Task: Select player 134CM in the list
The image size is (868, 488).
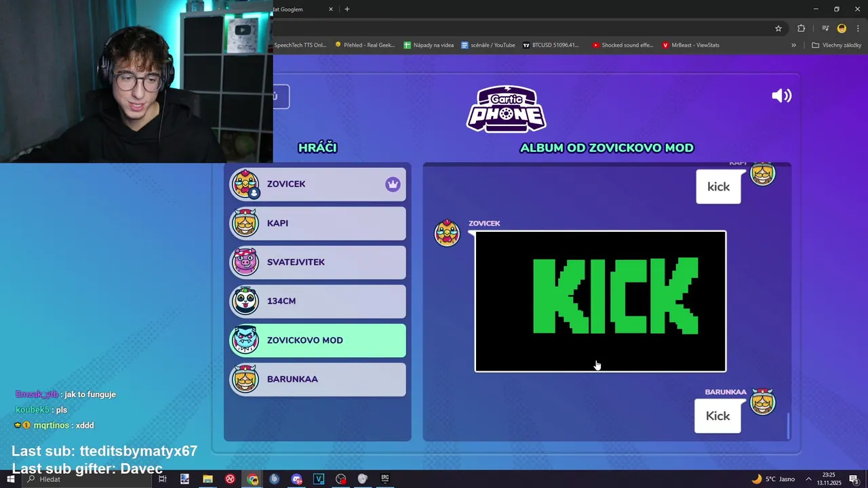Action: [x=317, y=301]
